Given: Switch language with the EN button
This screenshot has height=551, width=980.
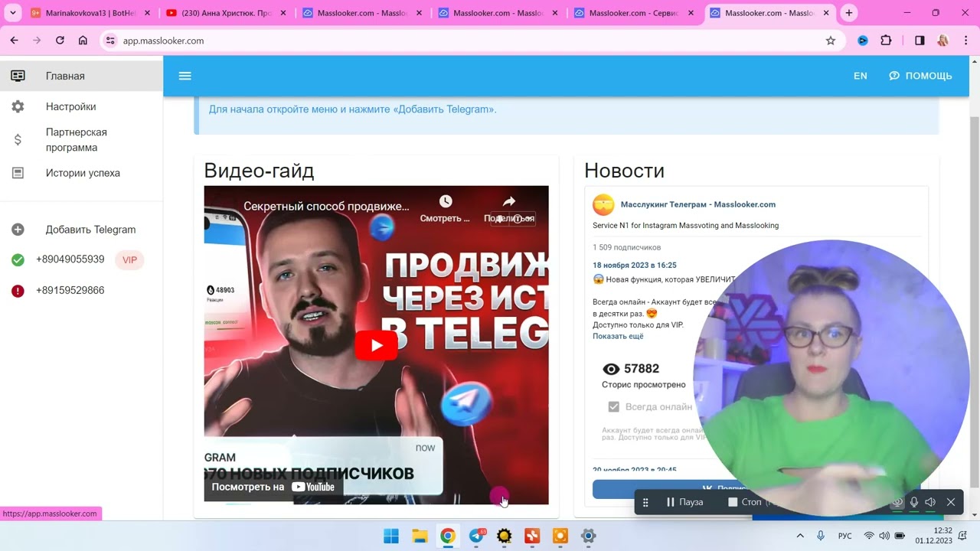Looking at the screenshot, I should (861, 76).
